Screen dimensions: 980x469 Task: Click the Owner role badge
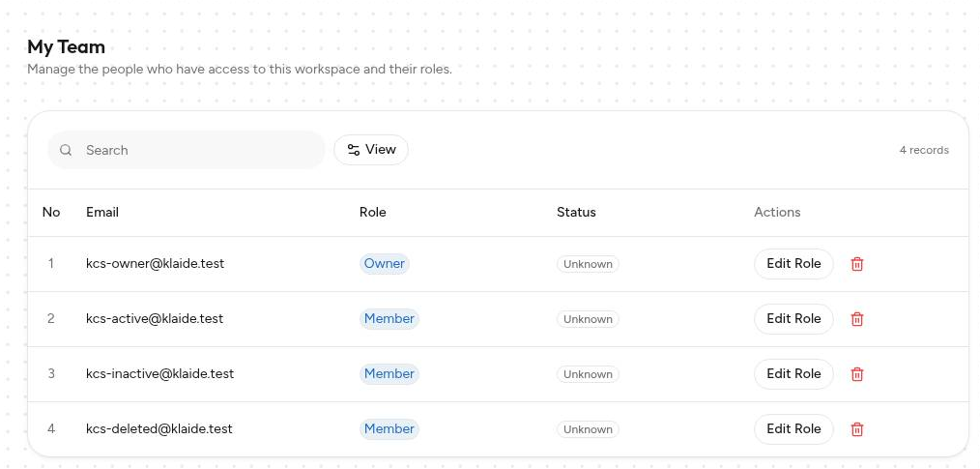(385, 264)
